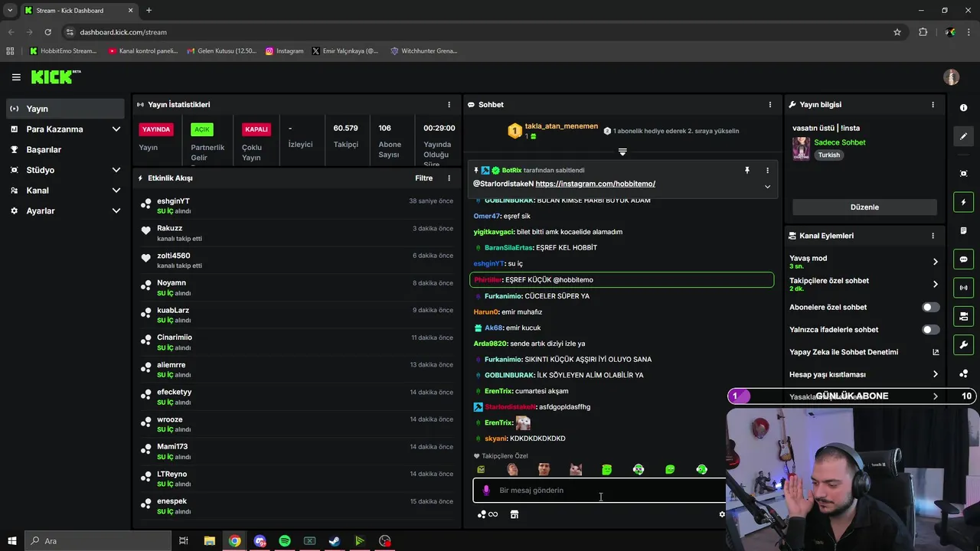The height and width of the screenshot is (551, 980).
Task: Click the document icon in right sidebar
Action: pyautogui.click(x=963, y=230)
